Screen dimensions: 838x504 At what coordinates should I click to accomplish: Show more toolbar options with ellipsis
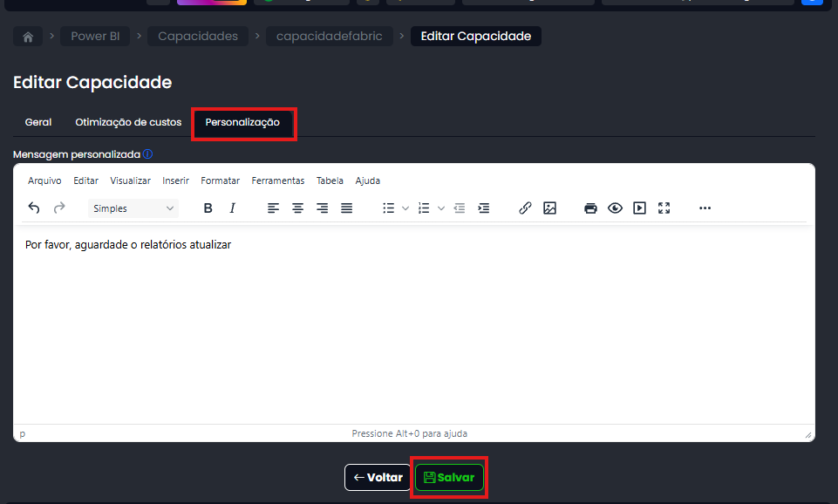click(x=705, y=208)
